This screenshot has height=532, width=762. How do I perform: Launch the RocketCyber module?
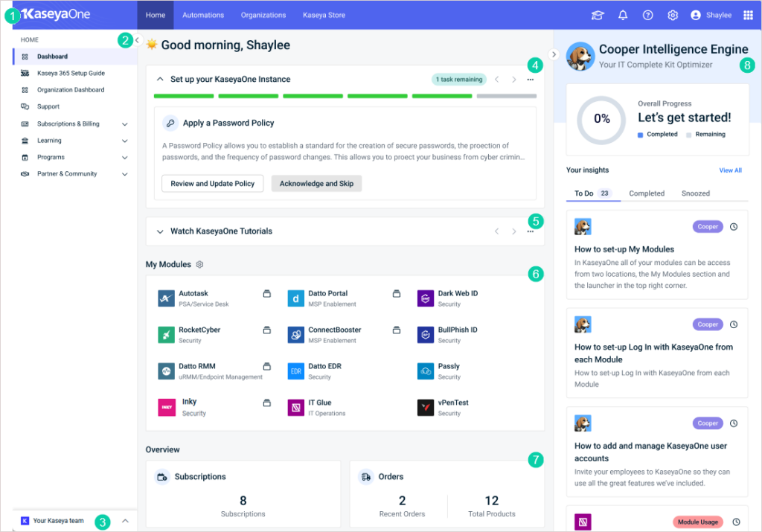189,335
